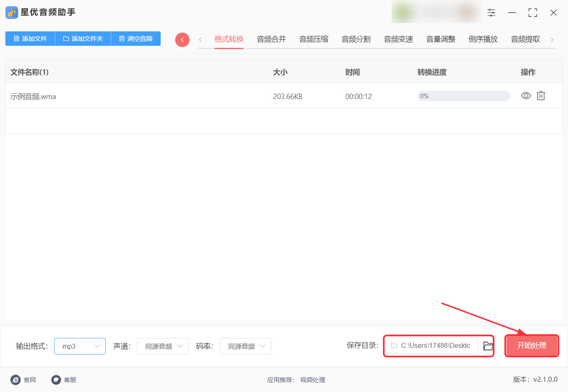Image resolution: width=568 pixels, height=392 pixels.
Task: Open the 声道 channel dropdown
Action: tap(163, 346)
